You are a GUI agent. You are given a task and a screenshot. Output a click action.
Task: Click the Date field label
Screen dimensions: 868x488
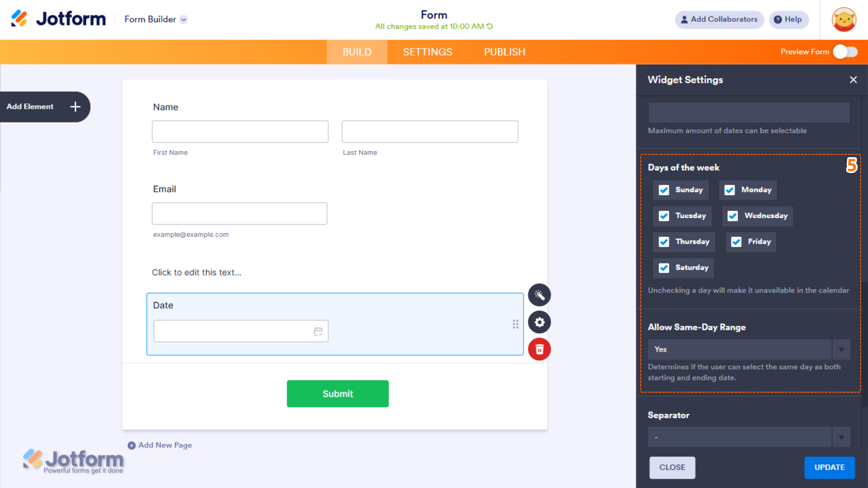(x=163, y=305)
